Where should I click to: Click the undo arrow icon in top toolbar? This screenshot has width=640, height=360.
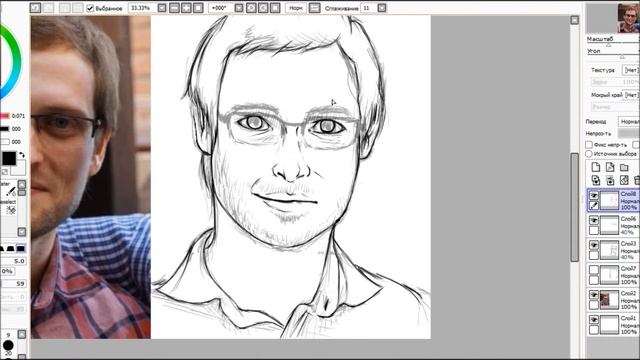tap(36, 8)
